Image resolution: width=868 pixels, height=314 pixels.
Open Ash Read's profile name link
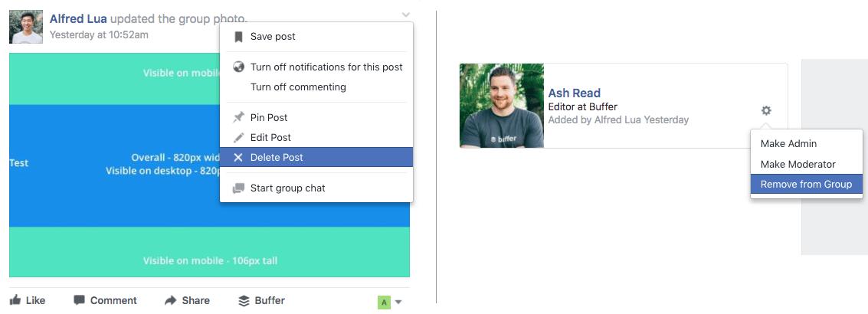click(x=574, y=93)
